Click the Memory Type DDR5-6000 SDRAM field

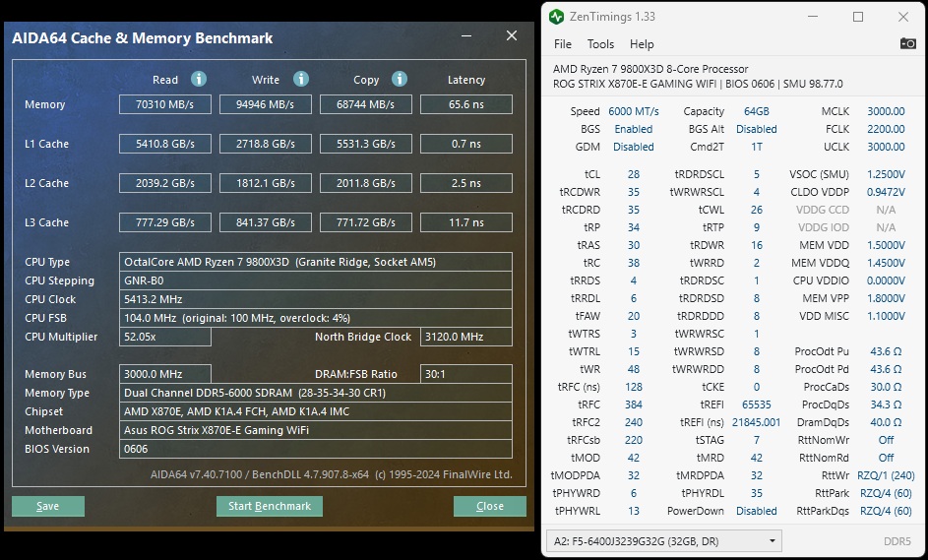pyautogui.click(x=316, y=393)
